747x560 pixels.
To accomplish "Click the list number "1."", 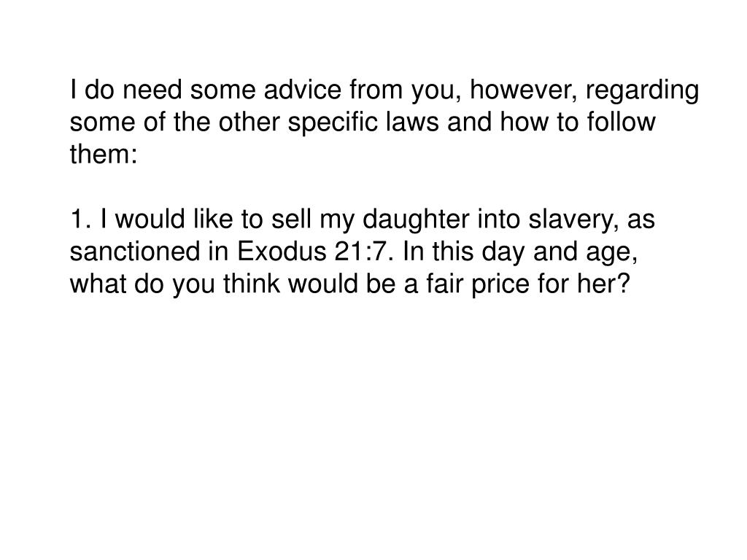I will tap(81, 219).
